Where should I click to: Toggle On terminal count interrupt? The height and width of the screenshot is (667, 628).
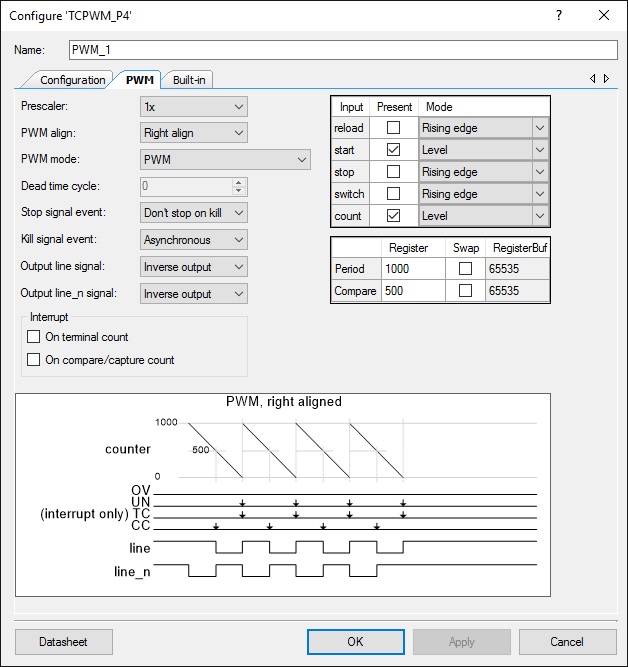(34, 338)
